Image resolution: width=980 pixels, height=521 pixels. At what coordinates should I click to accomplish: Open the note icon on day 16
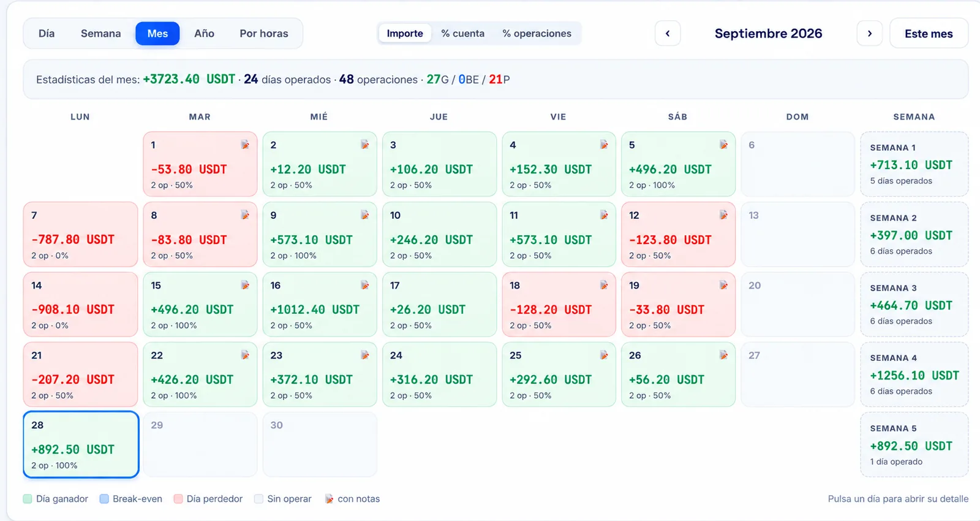[364, 285]
